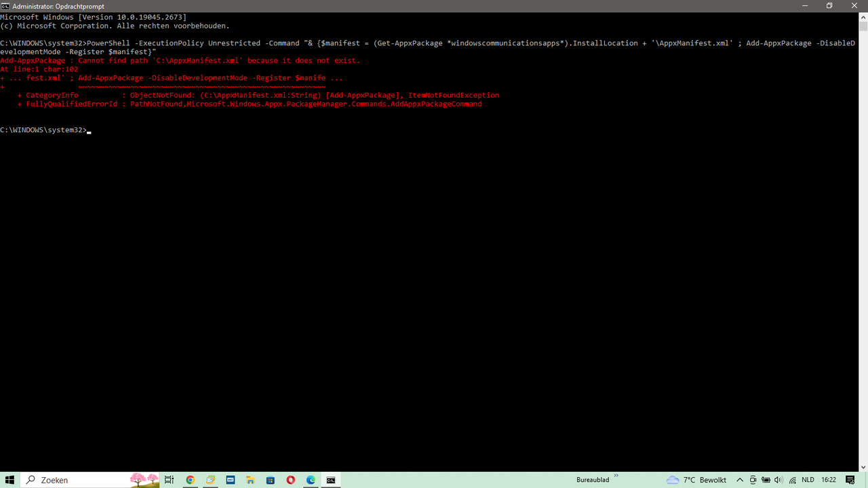Open the Wi-Fi network tray icon
The width and height of the screenshot is (868, 488).
(792, 480)
